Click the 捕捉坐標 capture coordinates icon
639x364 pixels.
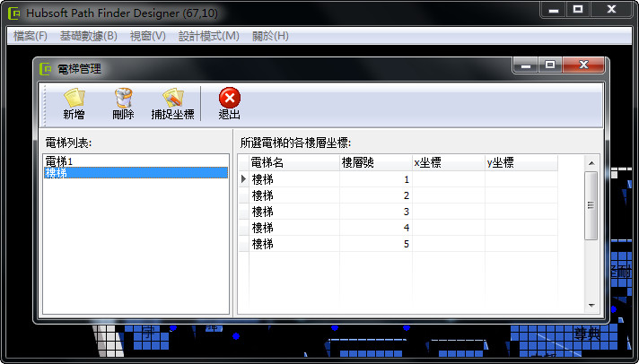172,99
